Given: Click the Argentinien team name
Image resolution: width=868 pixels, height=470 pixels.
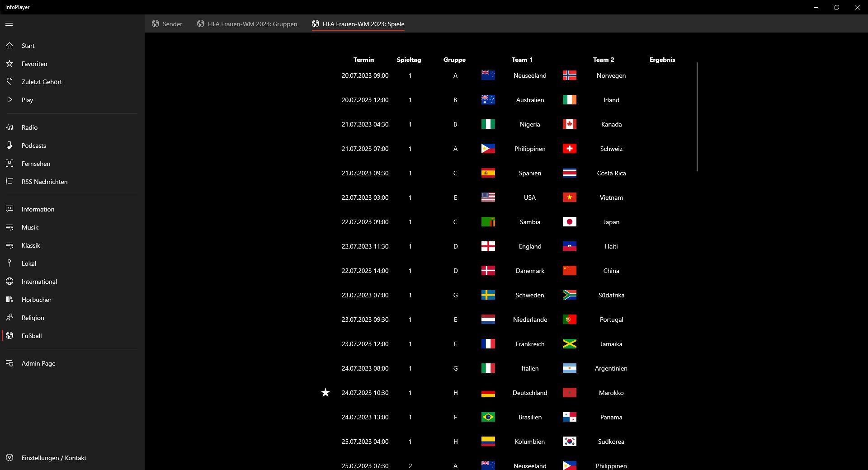Looking at the screenshot, I should [x=611, y=368].
